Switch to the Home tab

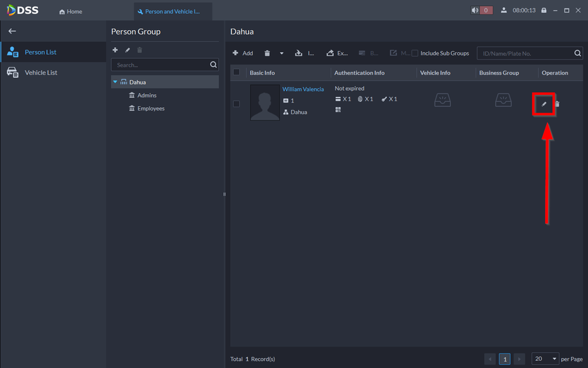[x=71, y=12]
